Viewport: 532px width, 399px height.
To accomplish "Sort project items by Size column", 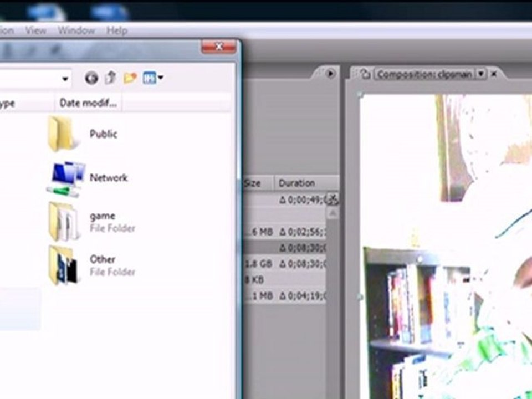I will click(259, 183).
